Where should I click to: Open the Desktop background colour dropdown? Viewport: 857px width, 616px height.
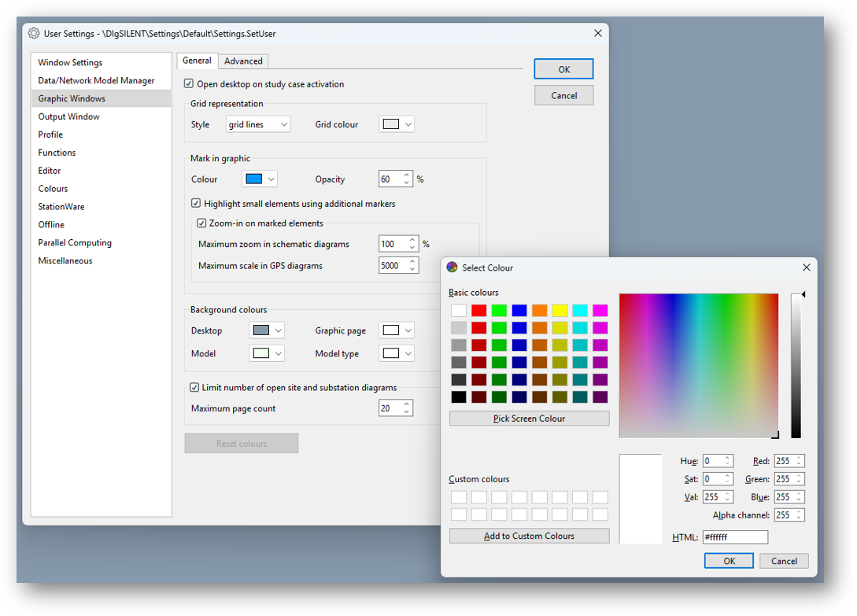(x=267, y=330)
